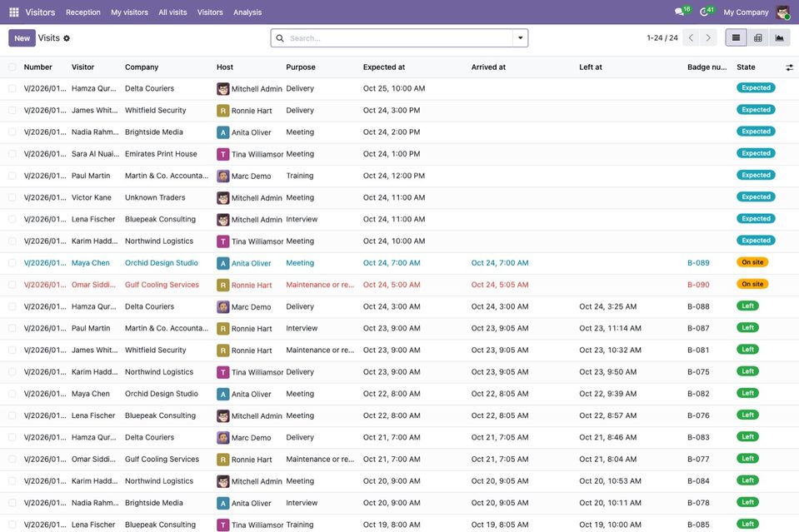The height and width of the screenshot is (532, 799).
Task: Open the Visitors menu item beside All visits
Action: click(x=210, y=12)
